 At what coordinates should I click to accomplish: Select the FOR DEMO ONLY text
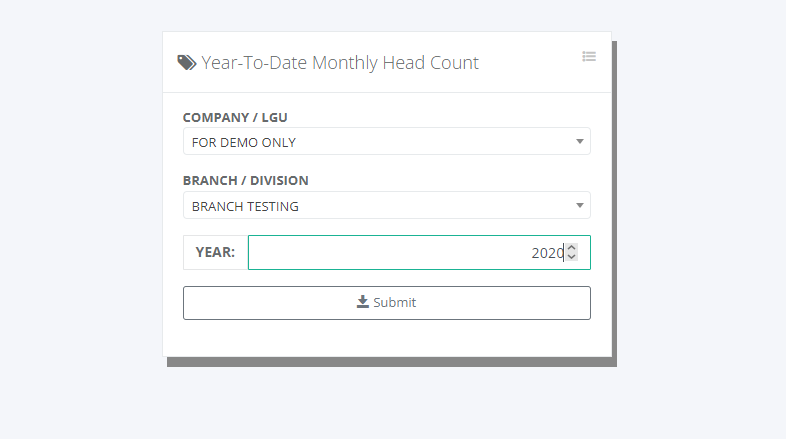(244, 142)
